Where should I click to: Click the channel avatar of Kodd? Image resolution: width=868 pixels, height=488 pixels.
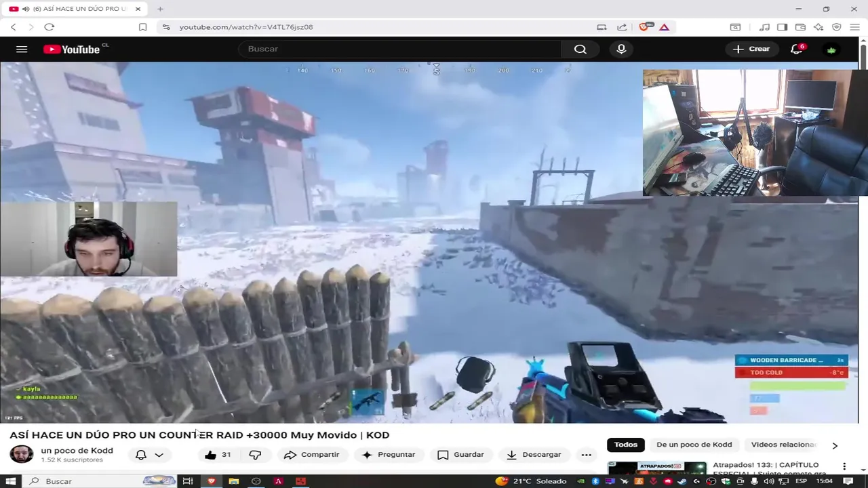pos(21,454)
